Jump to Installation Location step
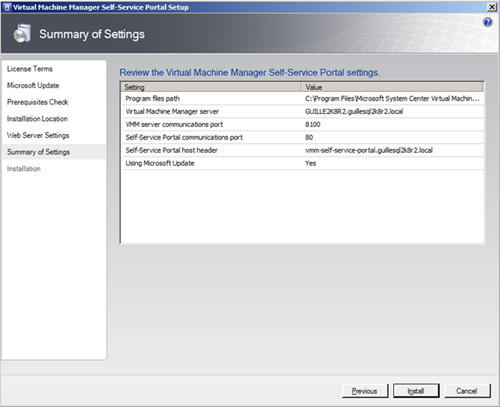The height and width of the screenshot is (407, 500). point(37,119)
